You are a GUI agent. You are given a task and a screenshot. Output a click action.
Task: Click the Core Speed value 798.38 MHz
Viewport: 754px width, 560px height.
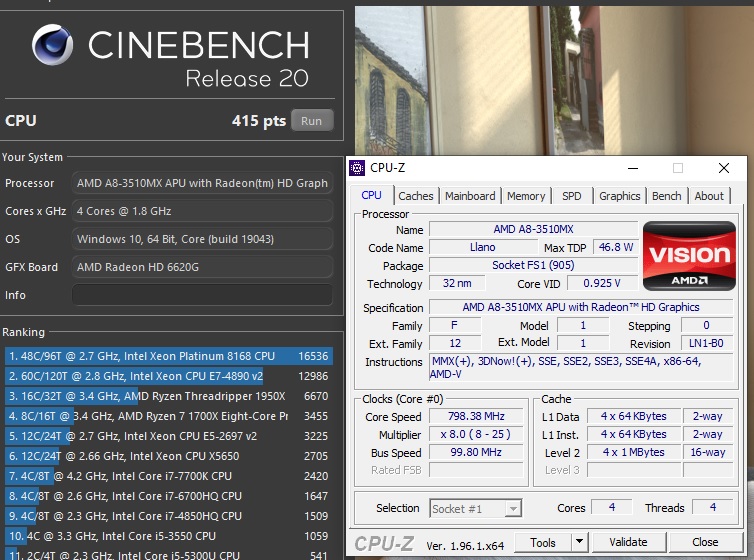pyautogui.click(x=476, y=416)
